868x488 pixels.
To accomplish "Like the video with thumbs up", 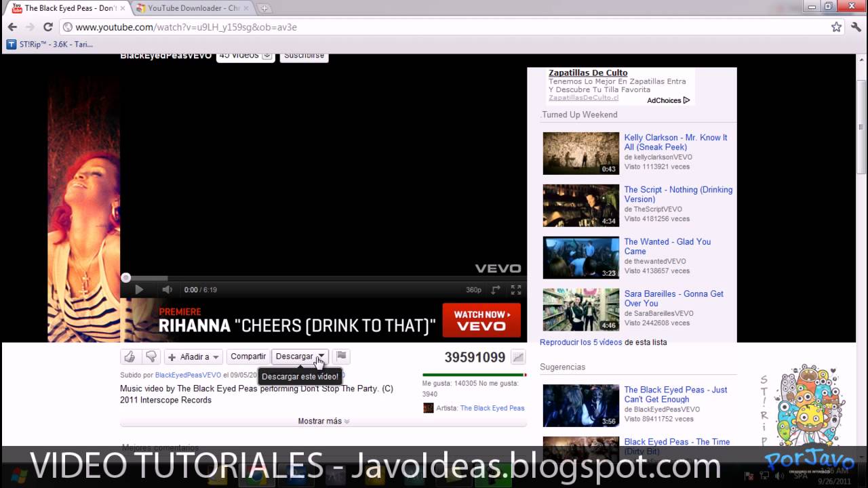I will pos(130,357).
